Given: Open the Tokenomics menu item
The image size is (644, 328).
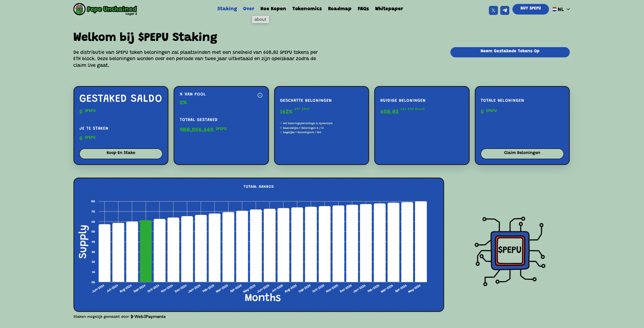Looking at the screenshot, I should 307,9.
